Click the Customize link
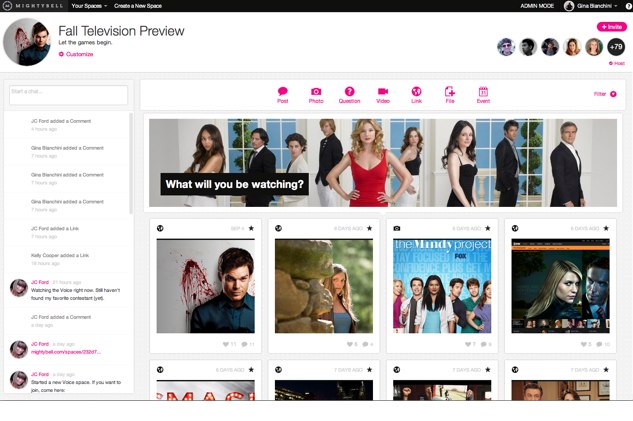The image size is (633, 421). tap(76, 54)
